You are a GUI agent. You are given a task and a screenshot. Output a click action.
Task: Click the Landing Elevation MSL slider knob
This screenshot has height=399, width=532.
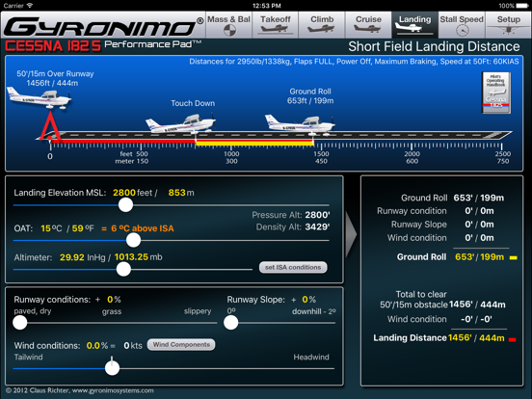click(x=125, y=205)
